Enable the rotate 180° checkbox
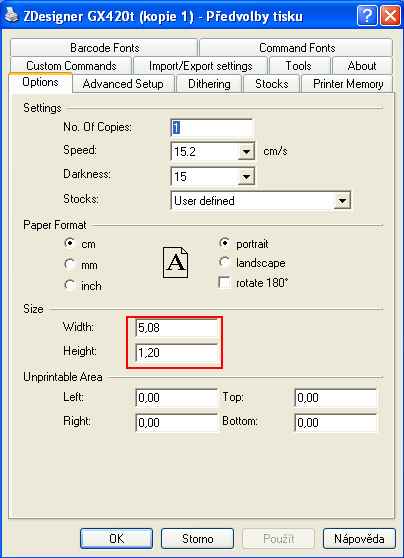This screenshot has height=558, width=404. [224, 283]
